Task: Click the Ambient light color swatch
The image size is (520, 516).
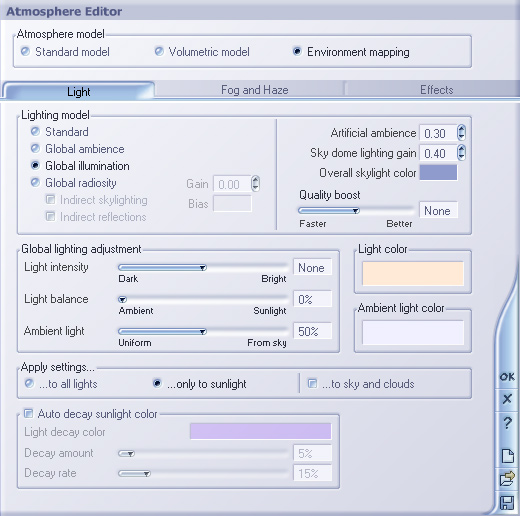Action: click(413, 333)
